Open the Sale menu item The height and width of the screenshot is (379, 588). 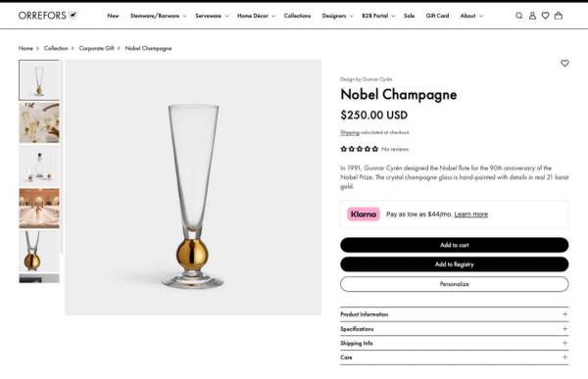[409, 16]
